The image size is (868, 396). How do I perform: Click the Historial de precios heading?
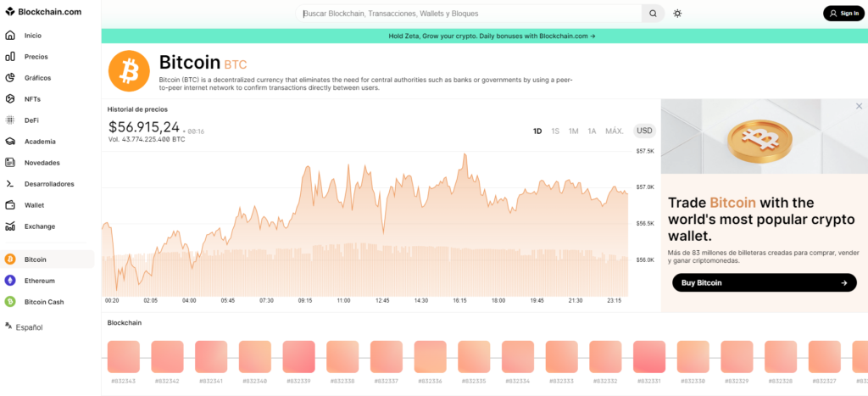(137, 109)
